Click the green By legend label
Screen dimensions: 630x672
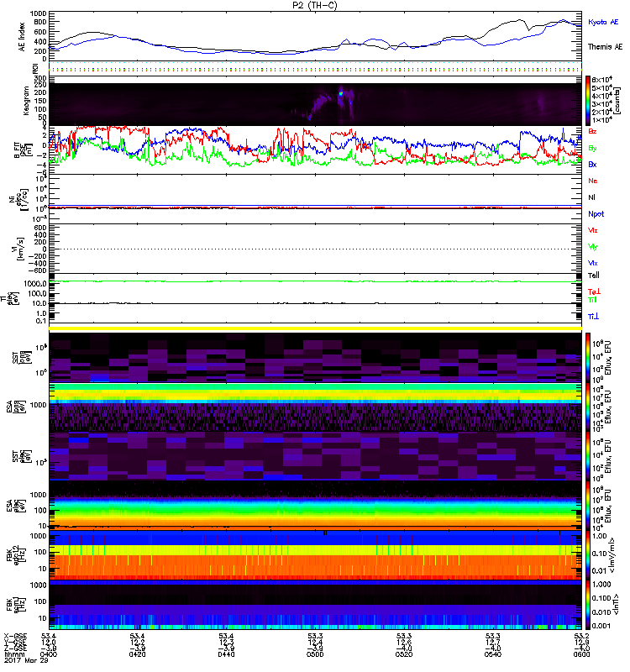[x=592, y=148]
